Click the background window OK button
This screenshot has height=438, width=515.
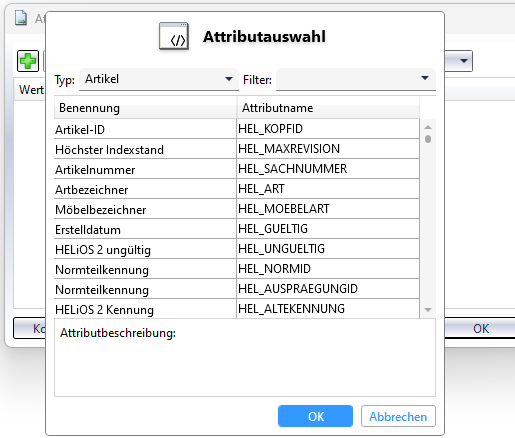click(480, 328)
